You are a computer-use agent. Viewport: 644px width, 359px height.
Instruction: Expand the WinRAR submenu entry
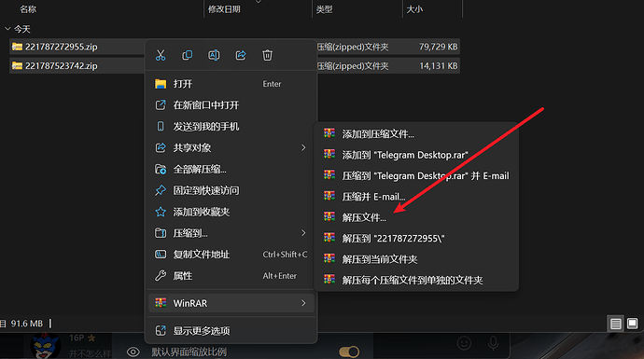[x=231, y=303]
